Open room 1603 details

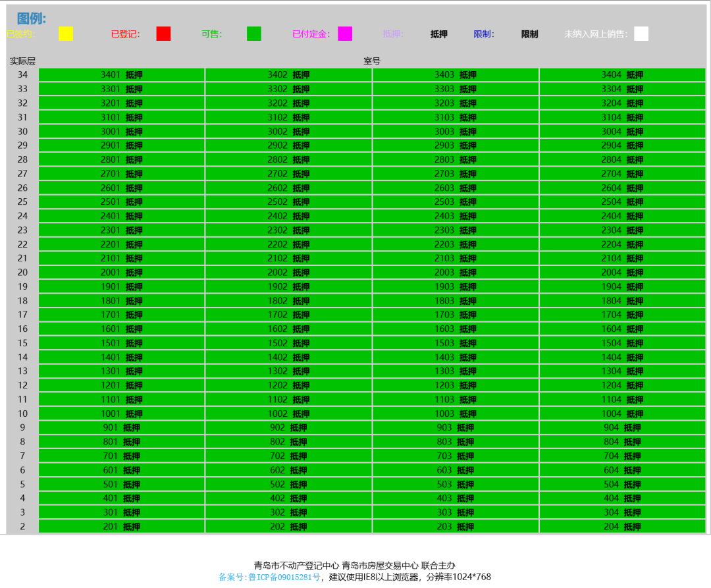456,329
